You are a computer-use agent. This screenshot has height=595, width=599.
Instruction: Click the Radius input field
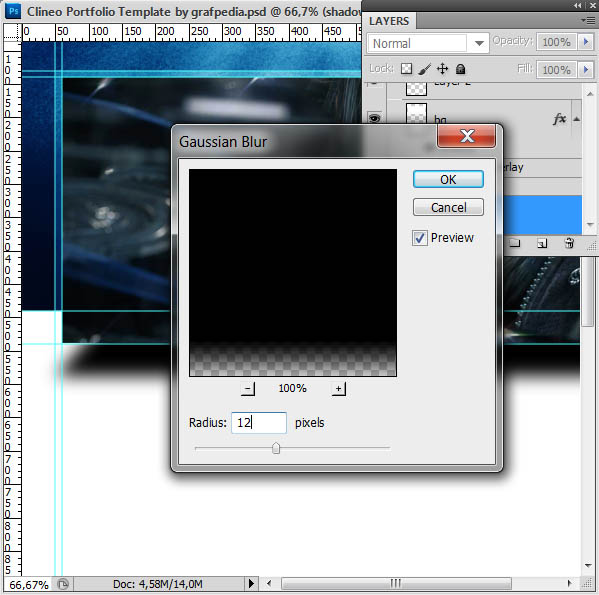tap(259, 423)
